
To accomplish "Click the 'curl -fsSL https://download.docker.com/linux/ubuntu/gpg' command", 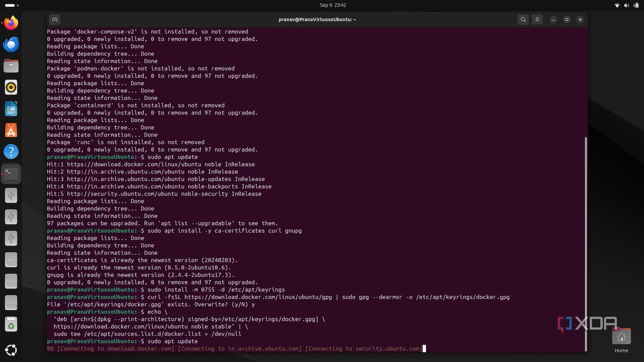I will (x=328, y=297).
